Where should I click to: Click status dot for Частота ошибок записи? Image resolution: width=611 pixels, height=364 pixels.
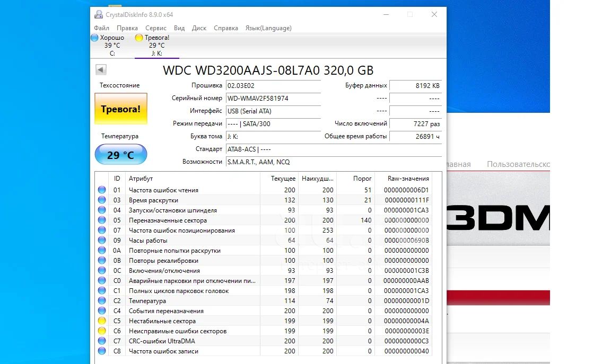tap(102, 351)
